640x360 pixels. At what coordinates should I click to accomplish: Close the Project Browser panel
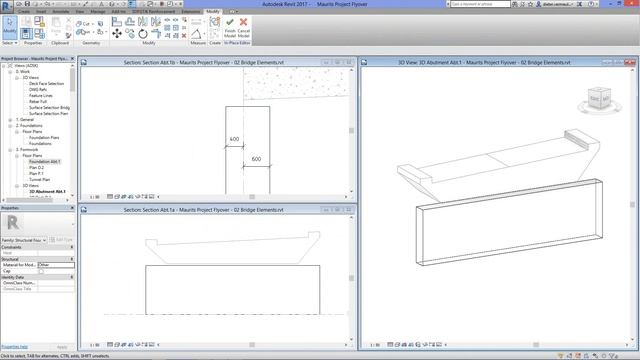(72, 59)
